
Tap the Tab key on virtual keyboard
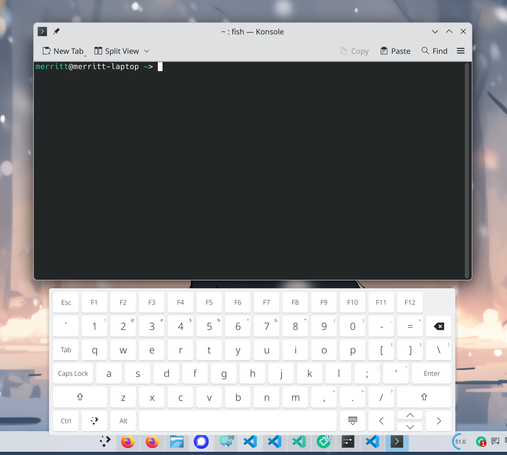coord(66,350)
